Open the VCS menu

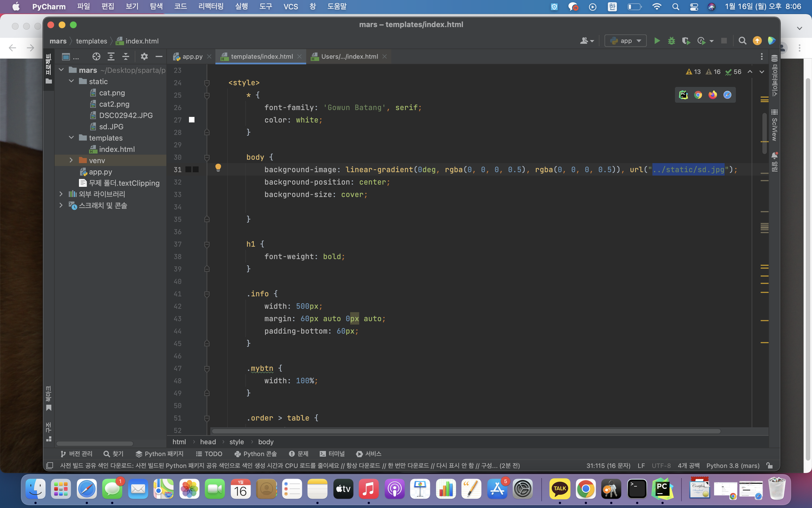click(x=291, y=7)
